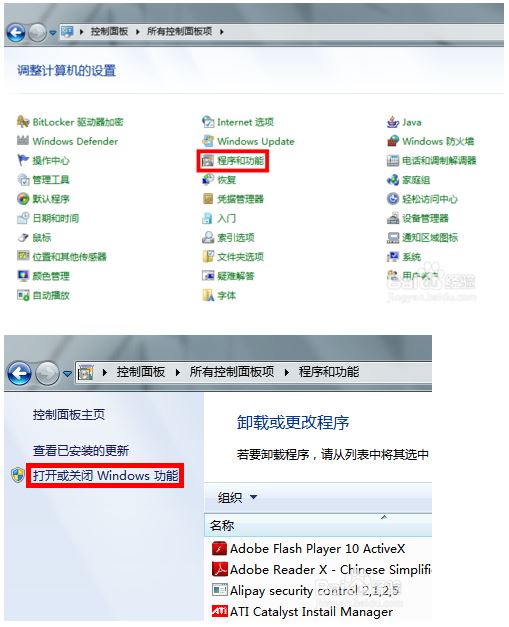Select the ATI Catalyst Install Manager icon
509x627 pixels.
(x=220, y=611)
